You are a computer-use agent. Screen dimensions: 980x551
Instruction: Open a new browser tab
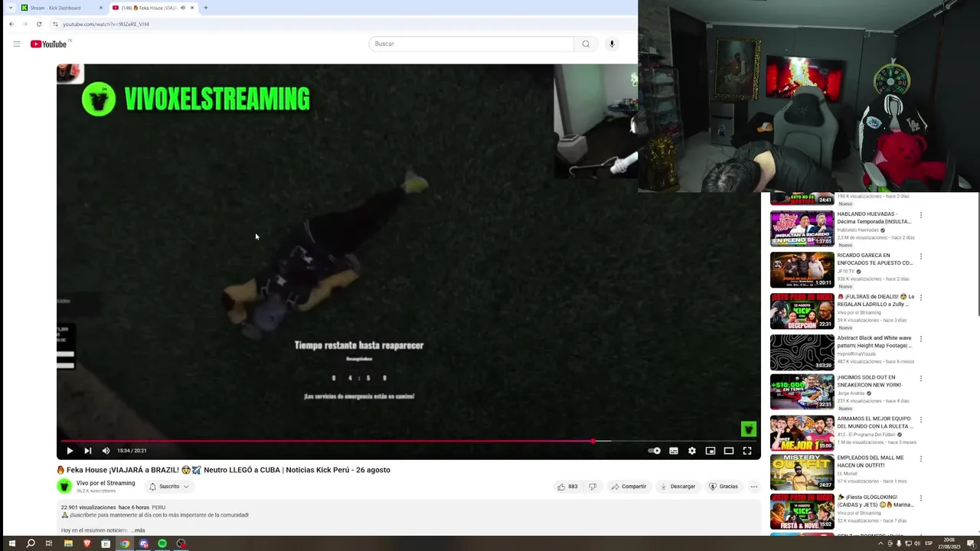(x=205, y=8)
